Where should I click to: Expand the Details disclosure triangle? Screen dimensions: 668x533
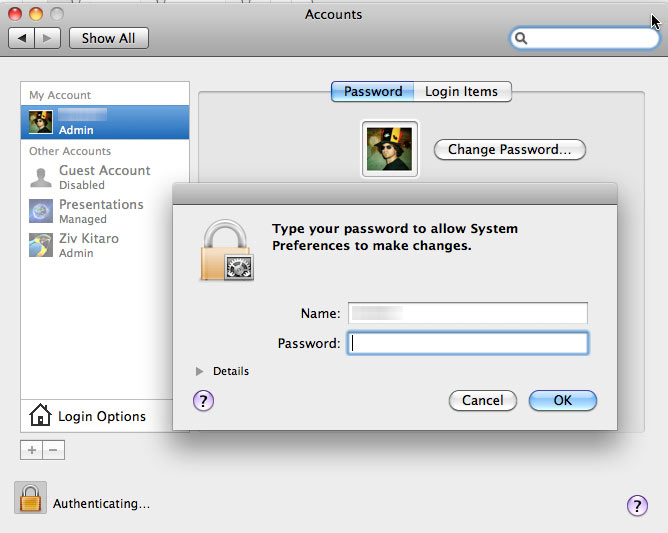click(200, 371)
